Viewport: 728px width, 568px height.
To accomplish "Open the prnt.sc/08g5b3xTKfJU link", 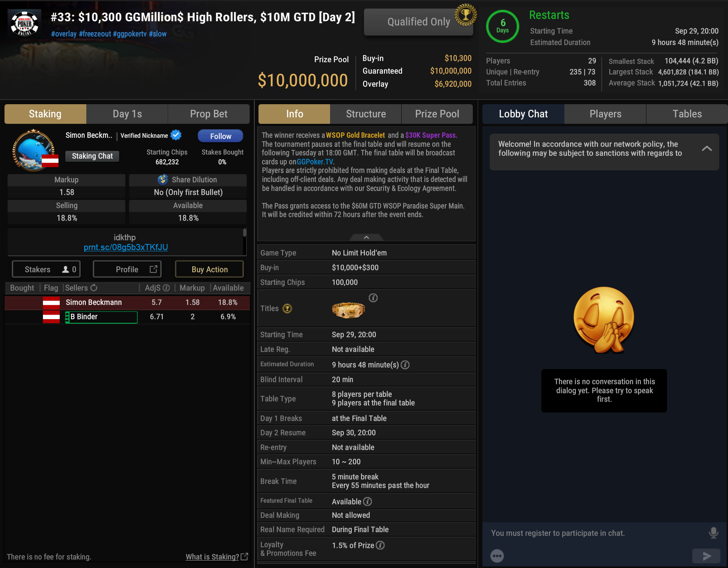I will click(x=126, y=247).
